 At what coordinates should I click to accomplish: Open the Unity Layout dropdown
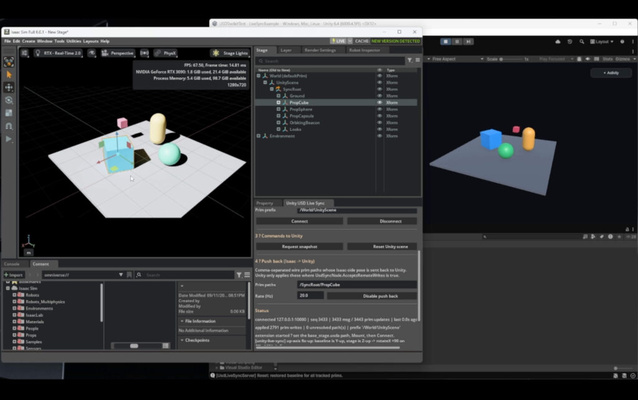coord(602,42)
